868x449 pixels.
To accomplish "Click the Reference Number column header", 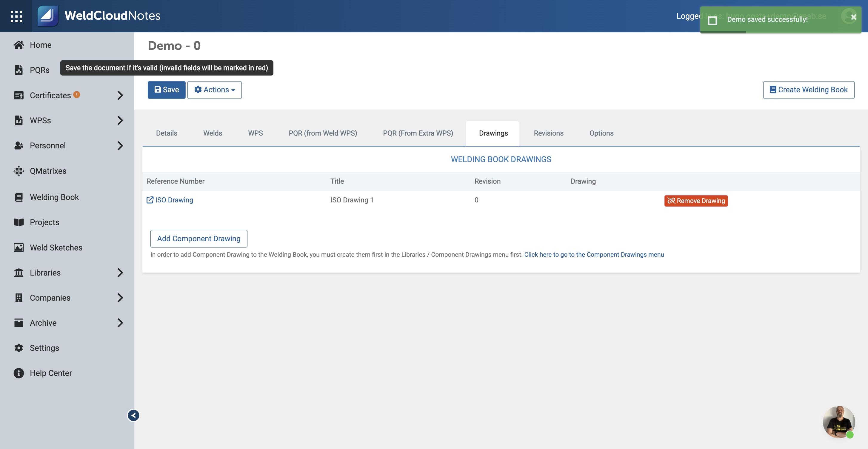I will point(175,181).
